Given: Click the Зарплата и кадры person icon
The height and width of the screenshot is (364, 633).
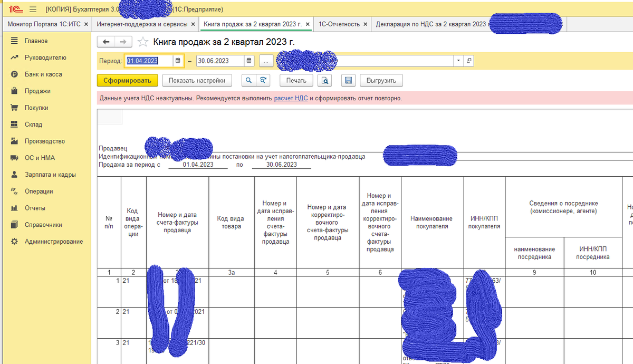Looking at the screenshot, I should 14,175.
